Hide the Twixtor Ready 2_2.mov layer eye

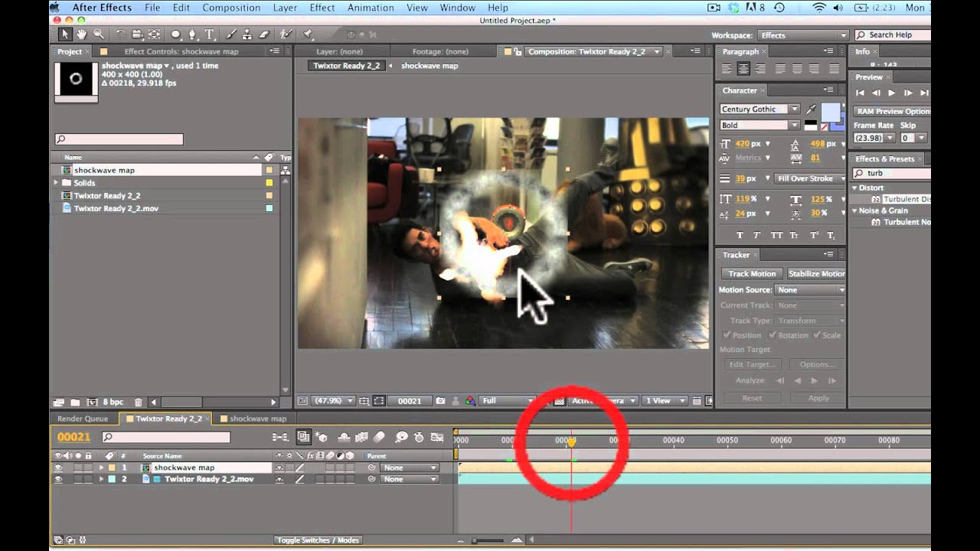(58, 479)
